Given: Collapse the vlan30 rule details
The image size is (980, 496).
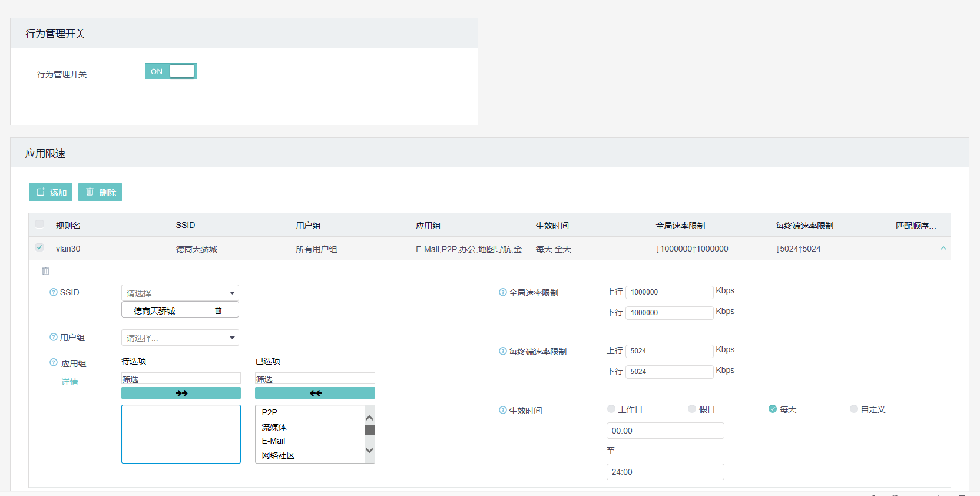Looking at the screenshot, I should (x=943, y=249).
